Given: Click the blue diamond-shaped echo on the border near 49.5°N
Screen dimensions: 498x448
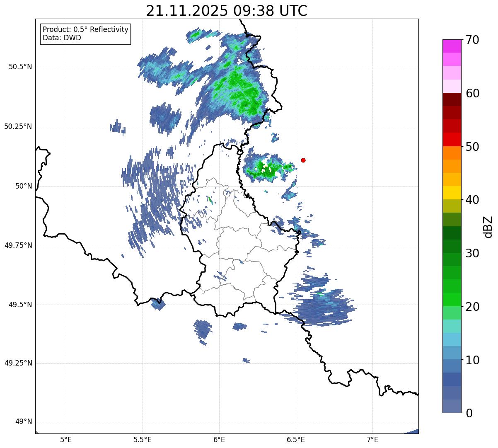Looking at the screenshot, I should click(158, 304).
